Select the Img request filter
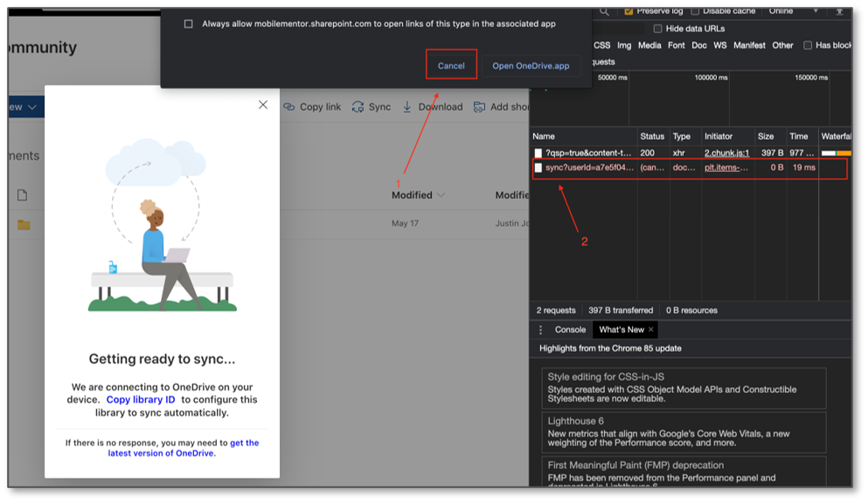The height and width of the screenshot is (503, 868). [x=622, y=45]
